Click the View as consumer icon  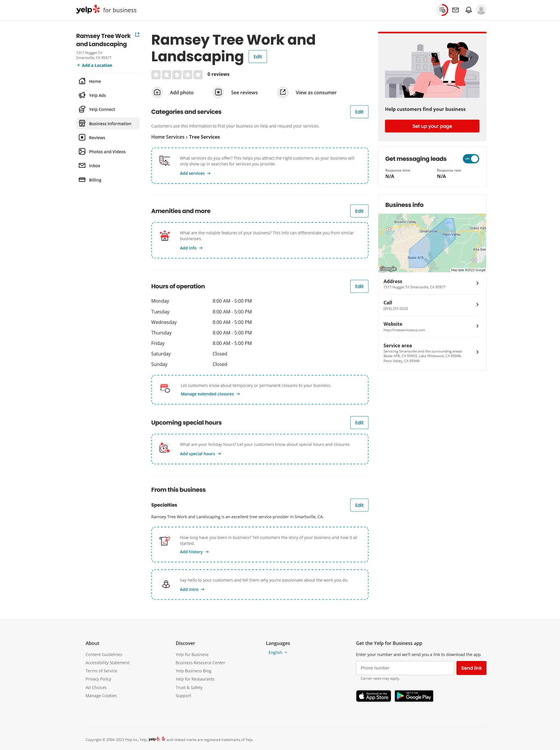point(283,92)
